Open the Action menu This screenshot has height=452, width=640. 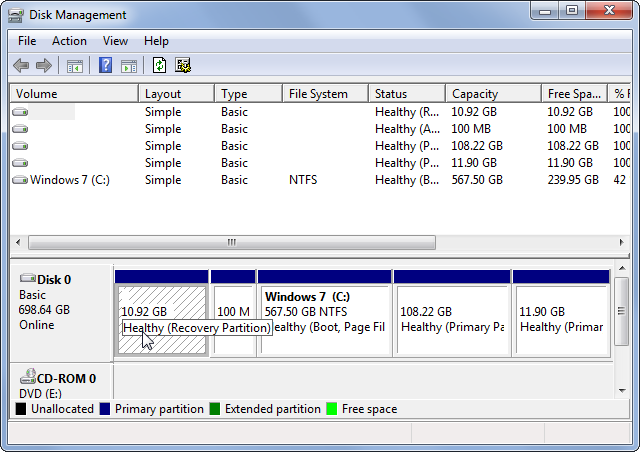tap(69, 41)
